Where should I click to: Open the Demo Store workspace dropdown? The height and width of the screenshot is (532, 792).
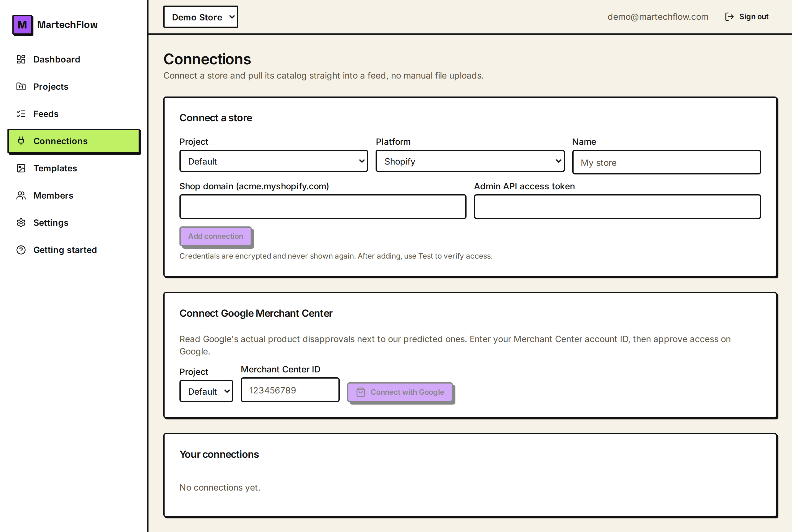200,17
